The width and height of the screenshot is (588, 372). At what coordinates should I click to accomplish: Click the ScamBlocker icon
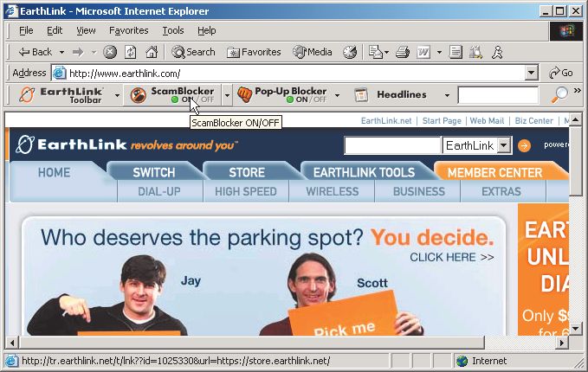pos(138,95)
